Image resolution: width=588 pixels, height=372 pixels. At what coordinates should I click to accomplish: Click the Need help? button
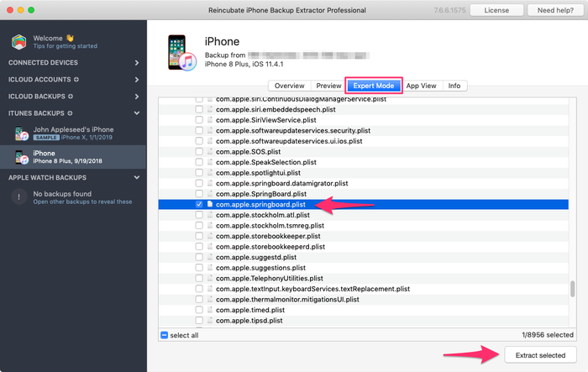click(555, 10)
